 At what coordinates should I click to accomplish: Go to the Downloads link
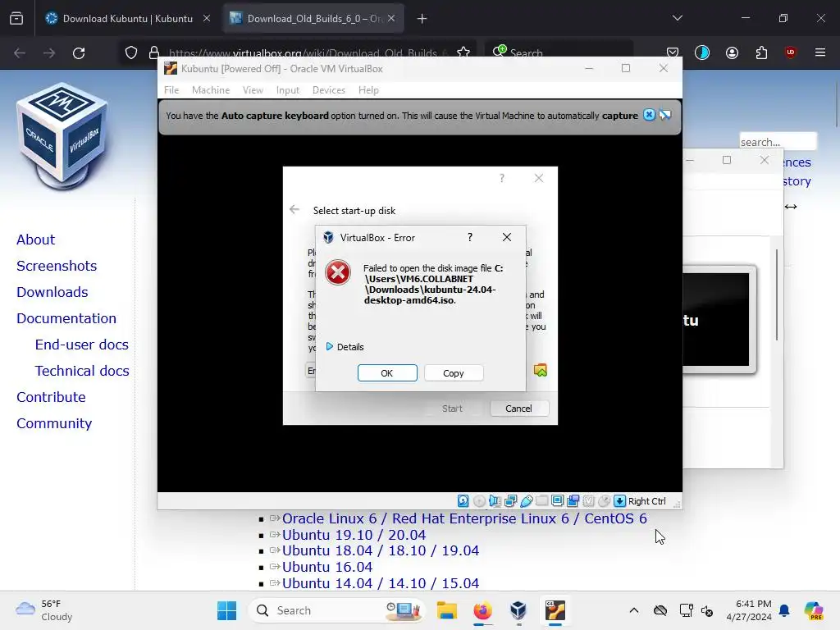point(52,292)
